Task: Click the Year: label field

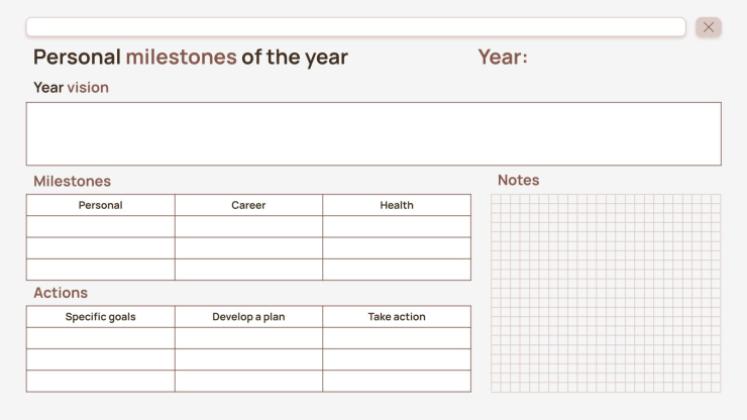Action: [502, 57]
